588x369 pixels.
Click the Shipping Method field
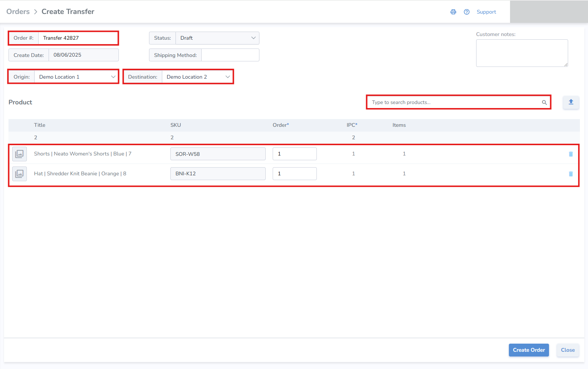click(x=230, y=55)
